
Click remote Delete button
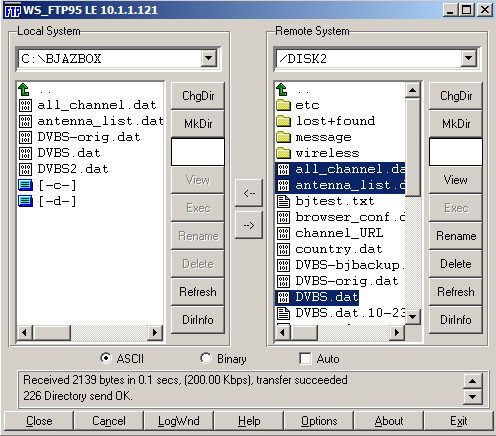(x=456, y=264)
